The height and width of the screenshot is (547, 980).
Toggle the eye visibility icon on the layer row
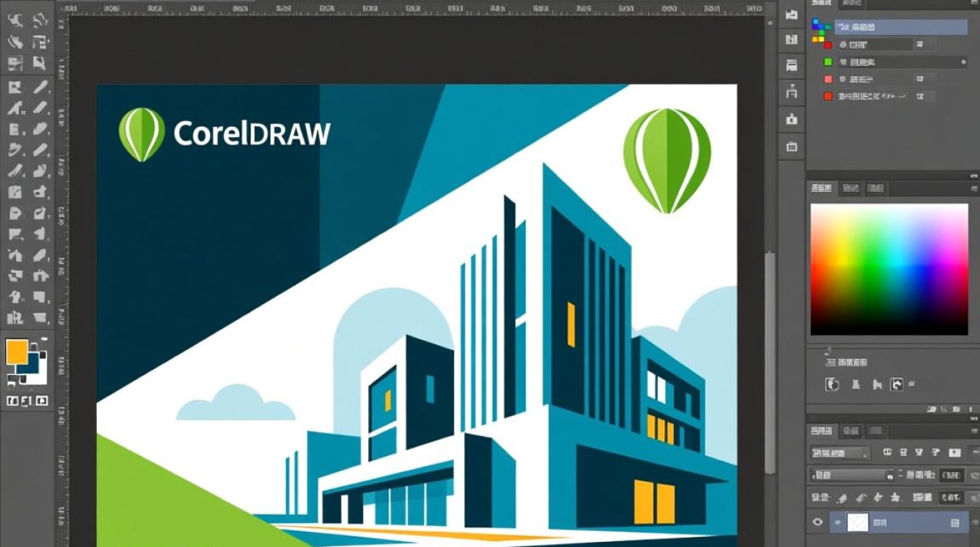tap(817, 522)
